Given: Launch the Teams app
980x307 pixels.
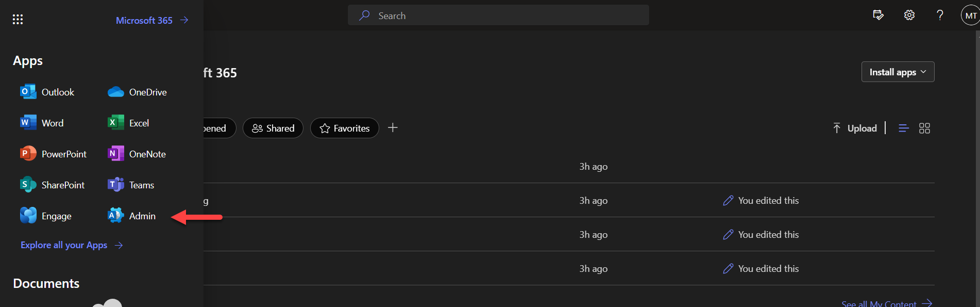Looking at the screenshot, I should coord(116,185).
